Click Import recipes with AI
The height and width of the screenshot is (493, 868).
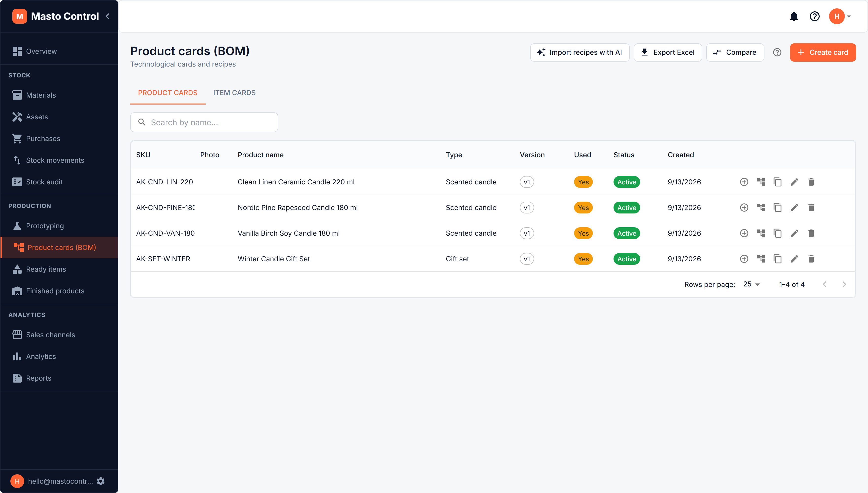pos(580,53)
